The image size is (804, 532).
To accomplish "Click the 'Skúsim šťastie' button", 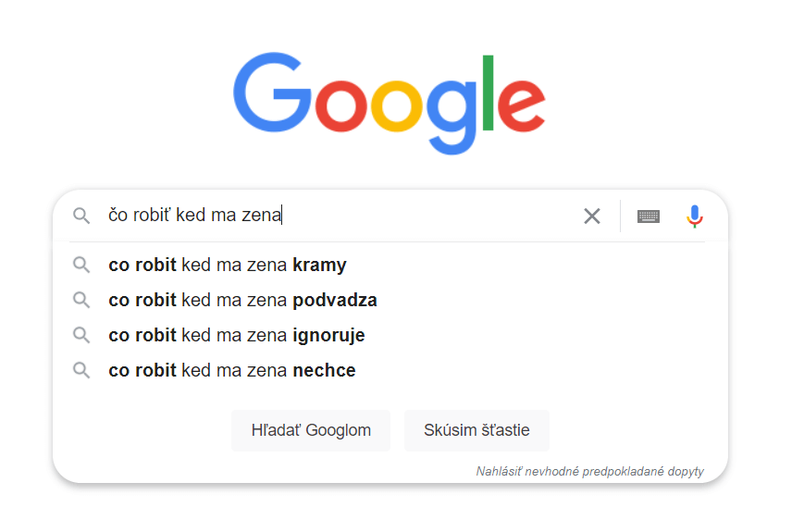I will click(x=476, y=430).
